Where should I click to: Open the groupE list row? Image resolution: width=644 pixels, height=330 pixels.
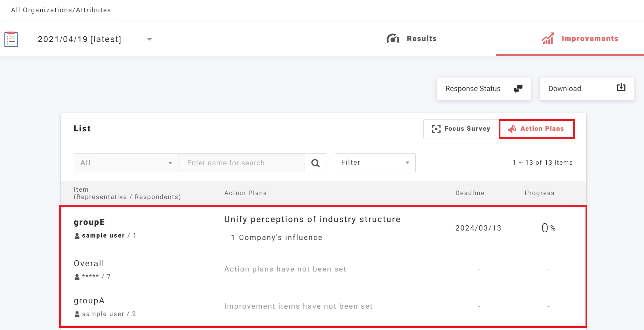(89, 222)
